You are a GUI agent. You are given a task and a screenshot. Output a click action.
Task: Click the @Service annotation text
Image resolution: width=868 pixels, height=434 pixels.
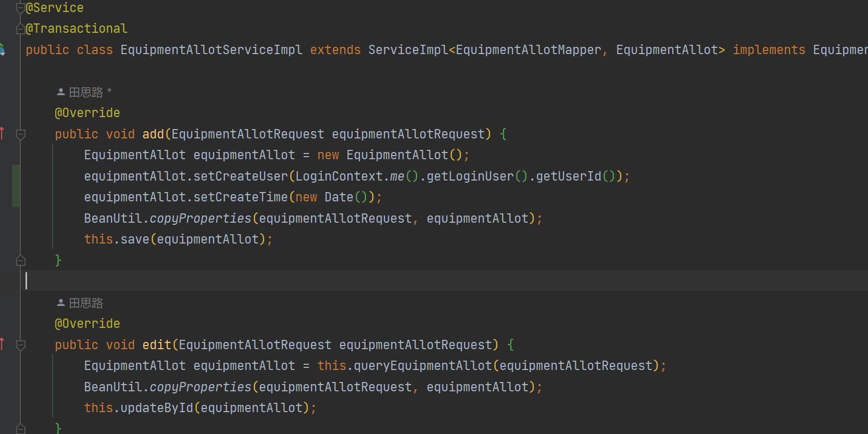(55, 8)
